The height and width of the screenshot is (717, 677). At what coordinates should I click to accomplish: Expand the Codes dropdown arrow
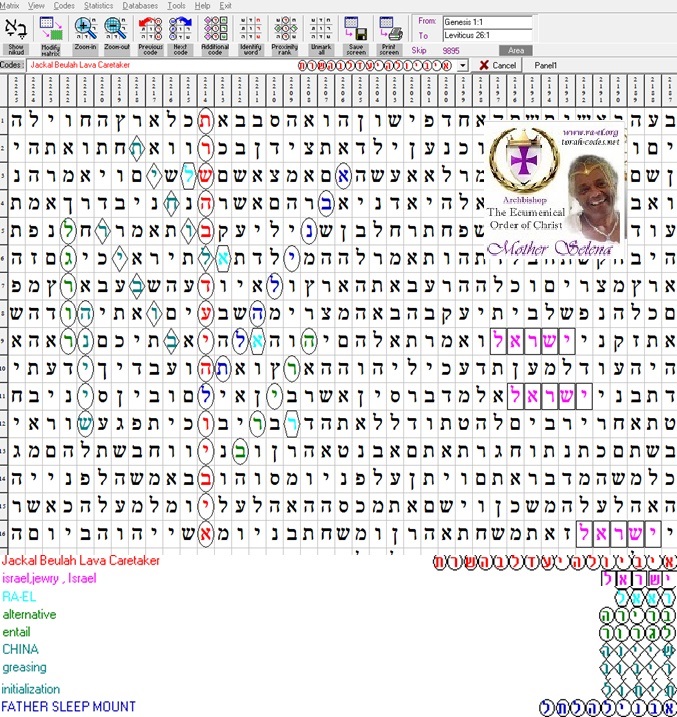(463, 65)
